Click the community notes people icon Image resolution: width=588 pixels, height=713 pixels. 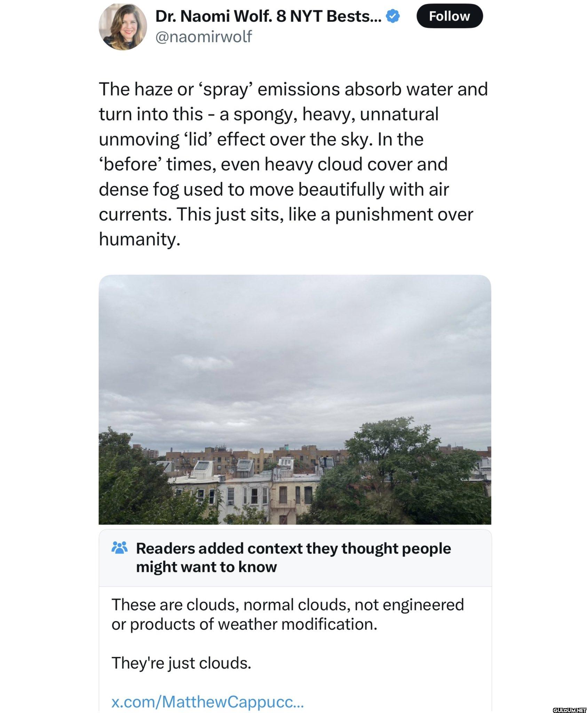click(119, 548)
